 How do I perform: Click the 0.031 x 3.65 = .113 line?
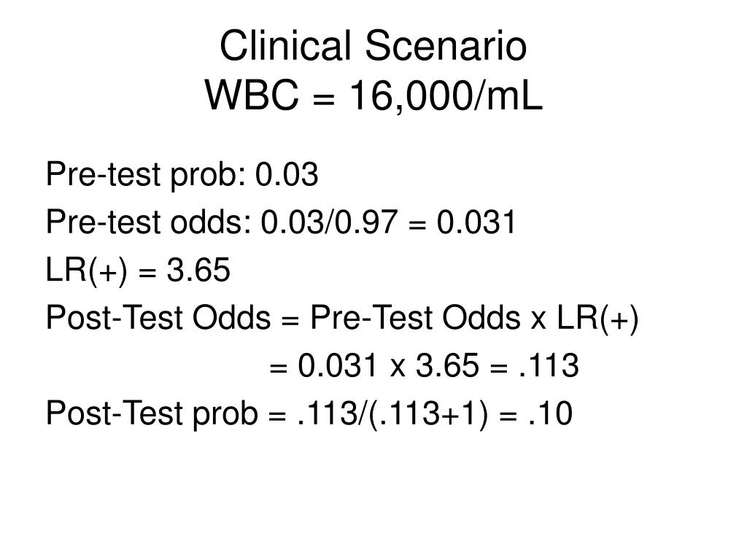[424, 366]
